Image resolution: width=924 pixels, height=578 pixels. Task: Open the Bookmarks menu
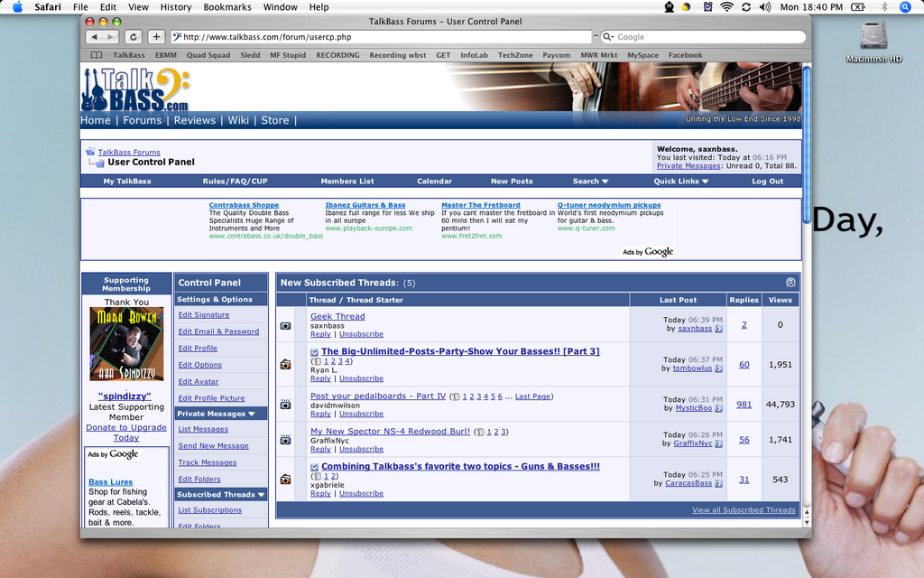(226, 7)
